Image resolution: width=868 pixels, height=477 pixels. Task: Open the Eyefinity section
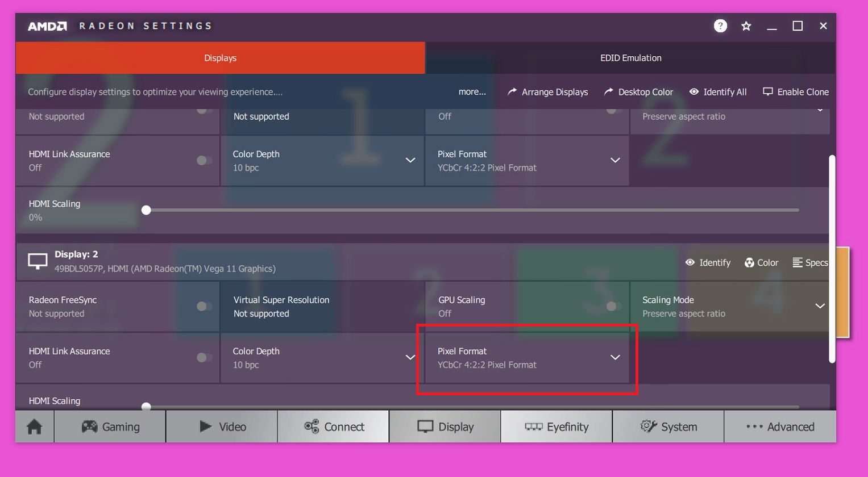556,426
